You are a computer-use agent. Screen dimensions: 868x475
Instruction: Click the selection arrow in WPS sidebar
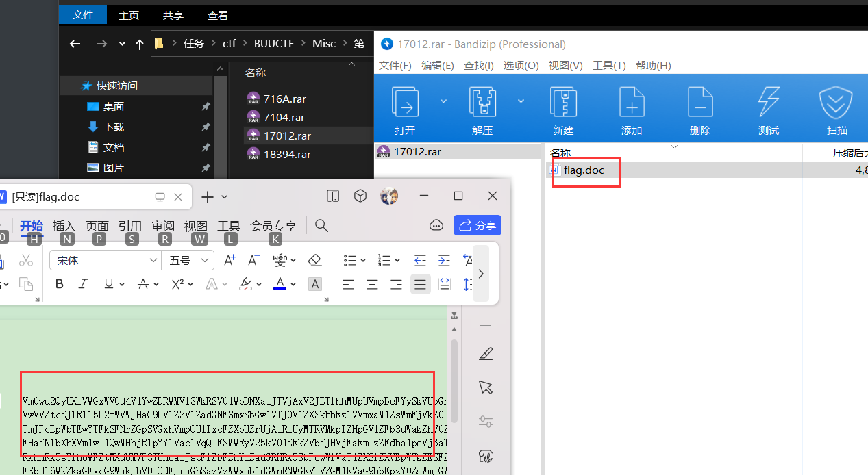click(x=486, y=387)
